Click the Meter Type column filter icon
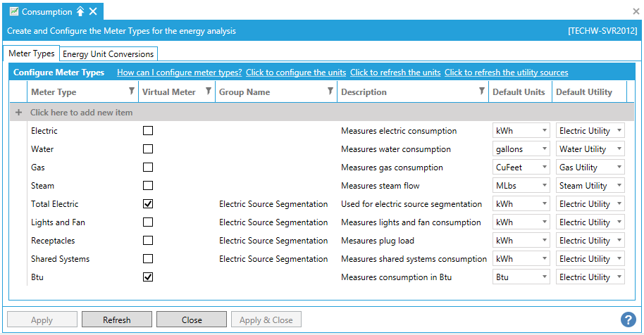Viewport: 644px width, 335px height. [132, 91]
